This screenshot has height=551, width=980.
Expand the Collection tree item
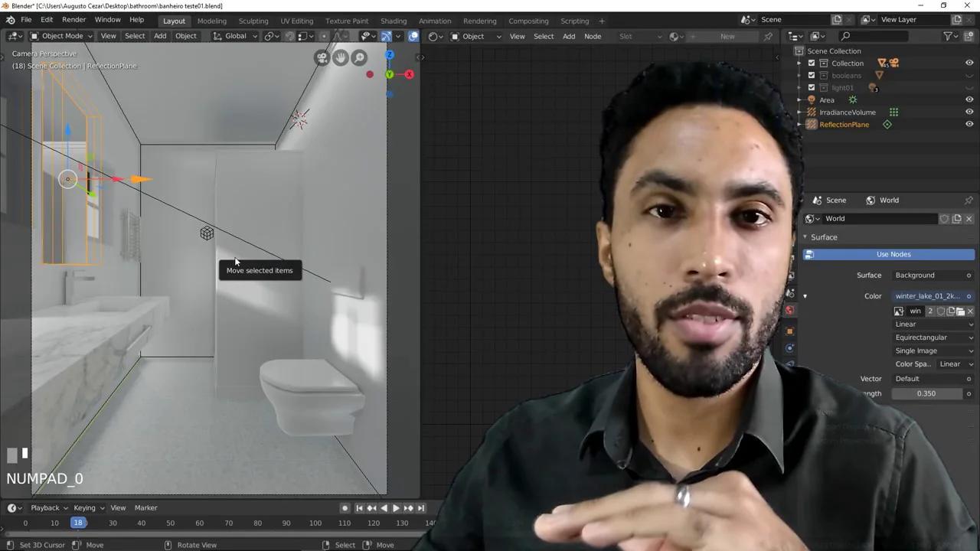coord(800,64)
